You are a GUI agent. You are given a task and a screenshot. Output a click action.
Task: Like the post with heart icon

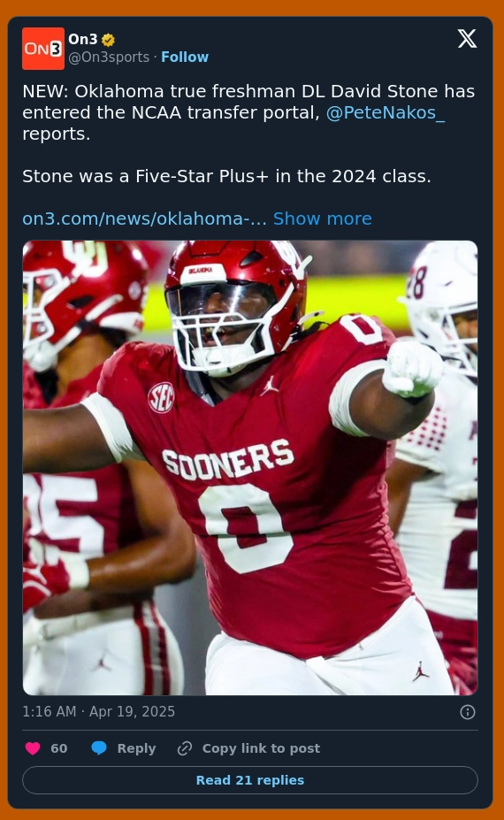[x=33, y=748]
